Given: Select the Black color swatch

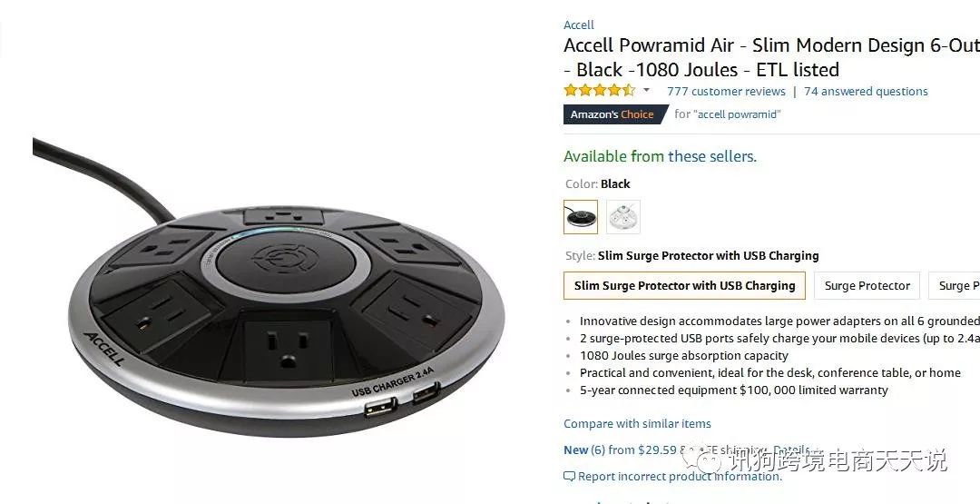Looking at the screenshot, I should pyautogui.click(x=581, y=217).
